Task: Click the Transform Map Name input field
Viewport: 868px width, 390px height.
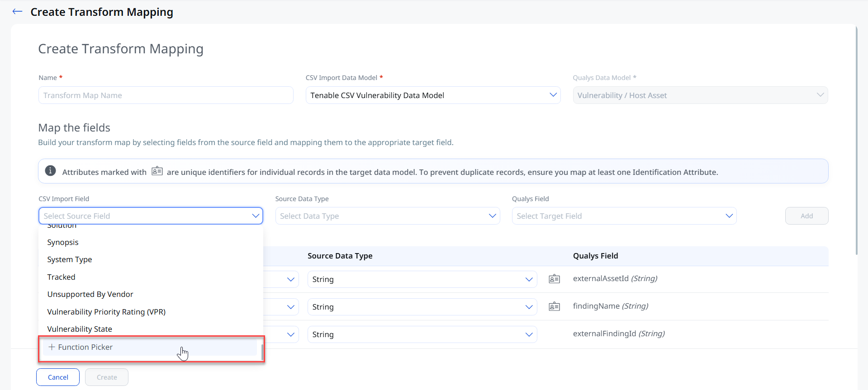Action: click(166, 95)
